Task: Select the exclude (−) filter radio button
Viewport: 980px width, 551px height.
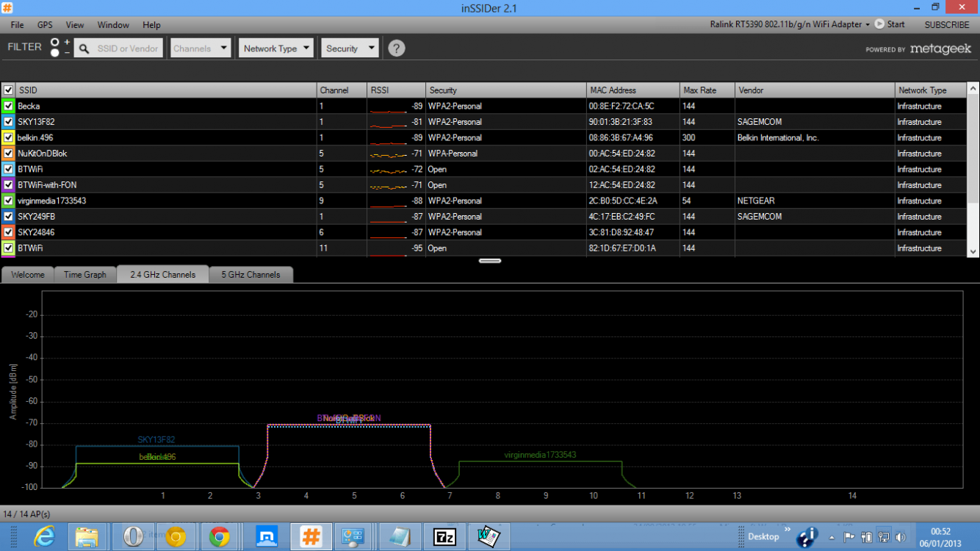Action: pos(54,53)
